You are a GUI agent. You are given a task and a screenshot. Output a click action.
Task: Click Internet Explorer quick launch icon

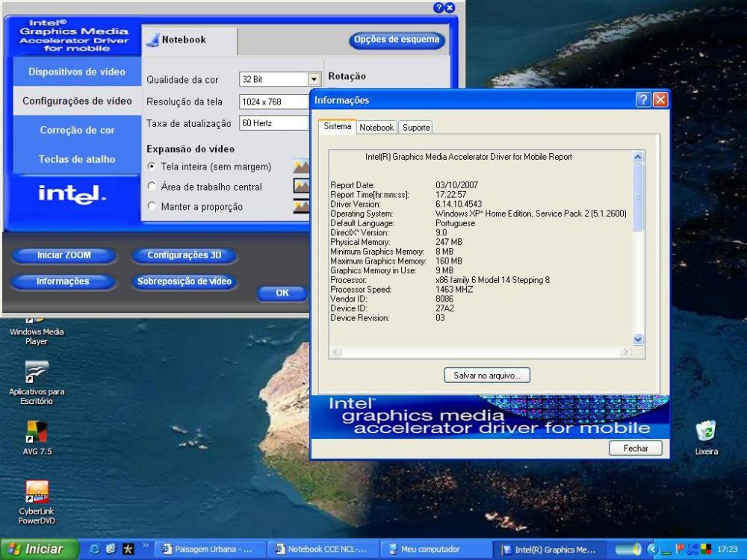[x=95, y=550]
